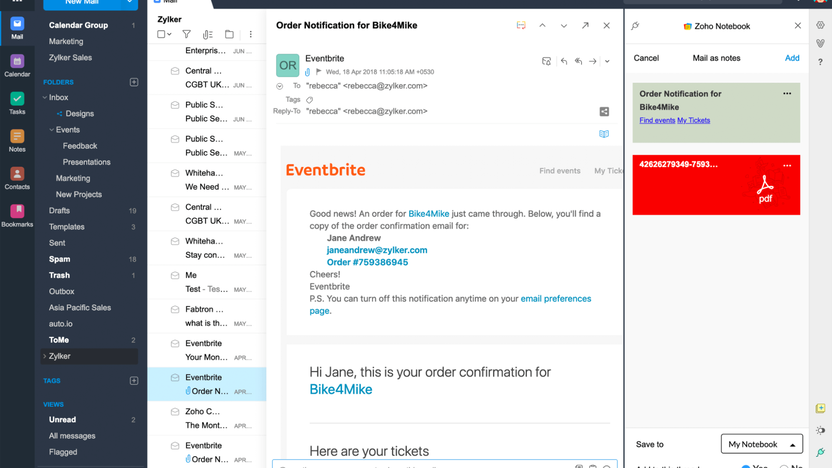Open options on the PDF note card
The width and height of the screenshot is (832, 468).
[x=787, y=165]
